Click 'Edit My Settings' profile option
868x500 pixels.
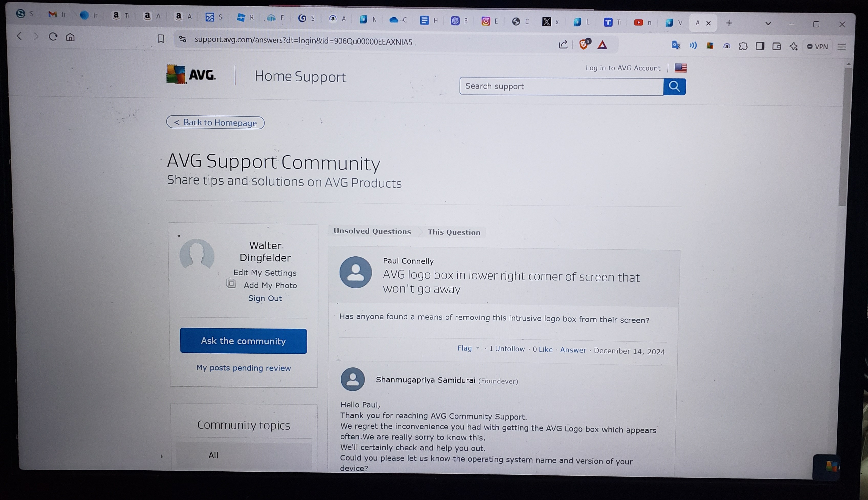click(x=265, y=272)
